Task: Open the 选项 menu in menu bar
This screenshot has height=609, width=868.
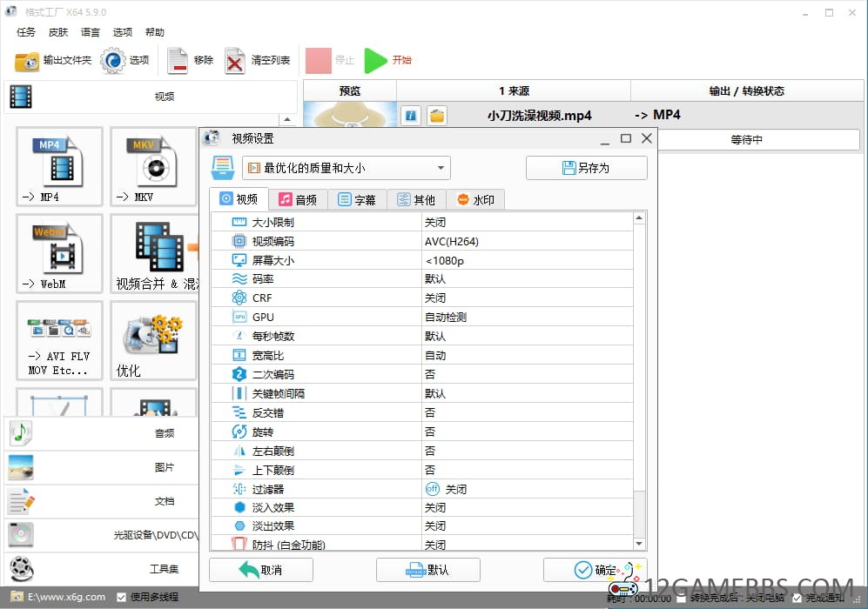Action: [x=123, y=32]
